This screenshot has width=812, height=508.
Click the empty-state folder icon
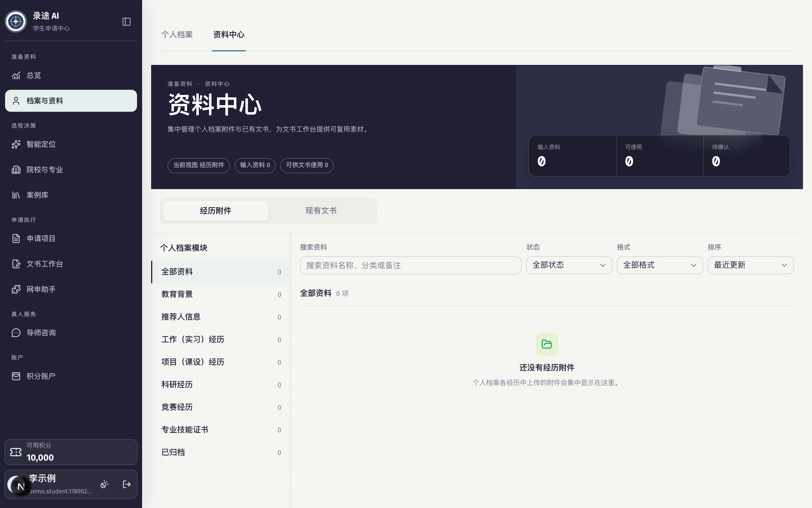pos(547,344)
